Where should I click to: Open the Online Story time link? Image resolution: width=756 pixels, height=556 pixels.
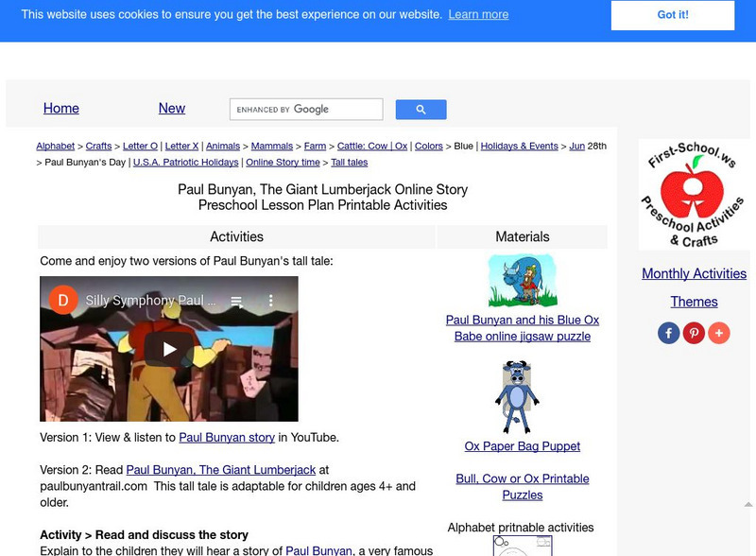click(x=283, y=163)
